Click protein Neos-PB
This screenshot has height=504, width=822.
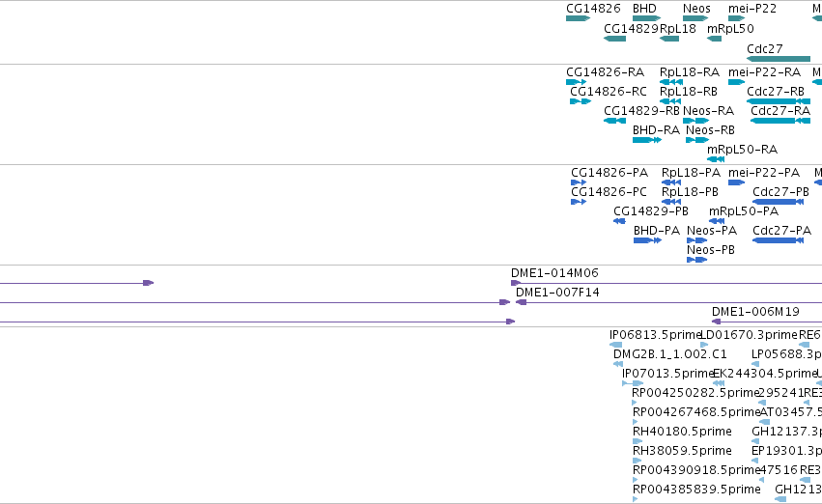tap(696, 260)
